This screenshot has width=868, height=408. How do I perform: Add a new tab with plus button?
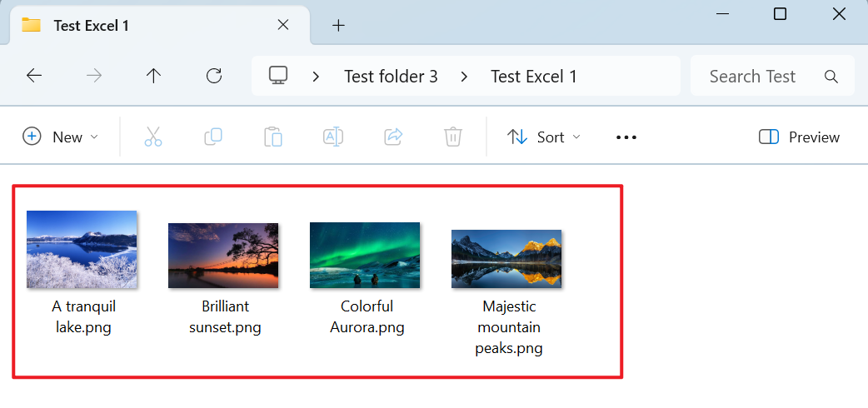[x=338, y=25]
